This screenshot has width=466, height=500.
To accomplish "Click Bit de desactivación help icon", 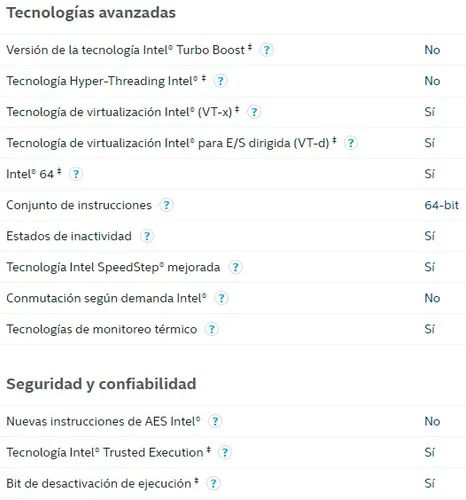I will pos(213,483).
